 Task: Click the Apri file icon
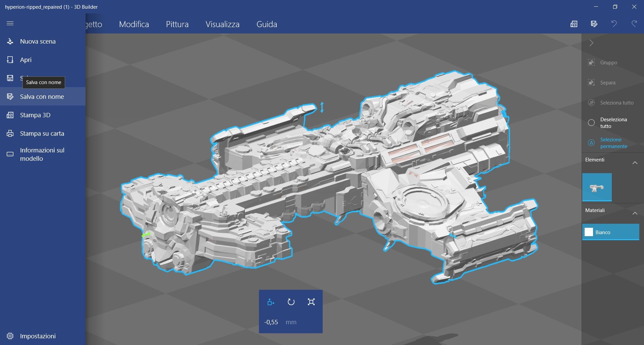pos(10,60)
